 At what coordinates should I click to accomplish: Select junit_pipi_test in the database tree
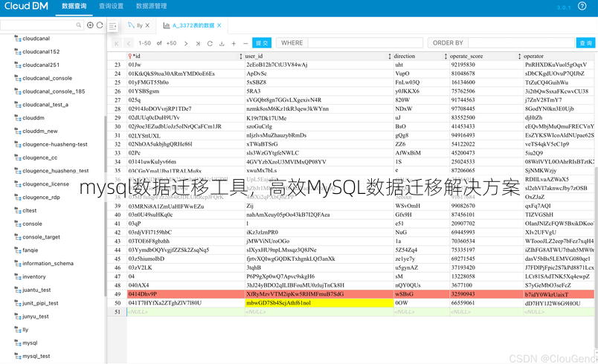pos(40,303)
